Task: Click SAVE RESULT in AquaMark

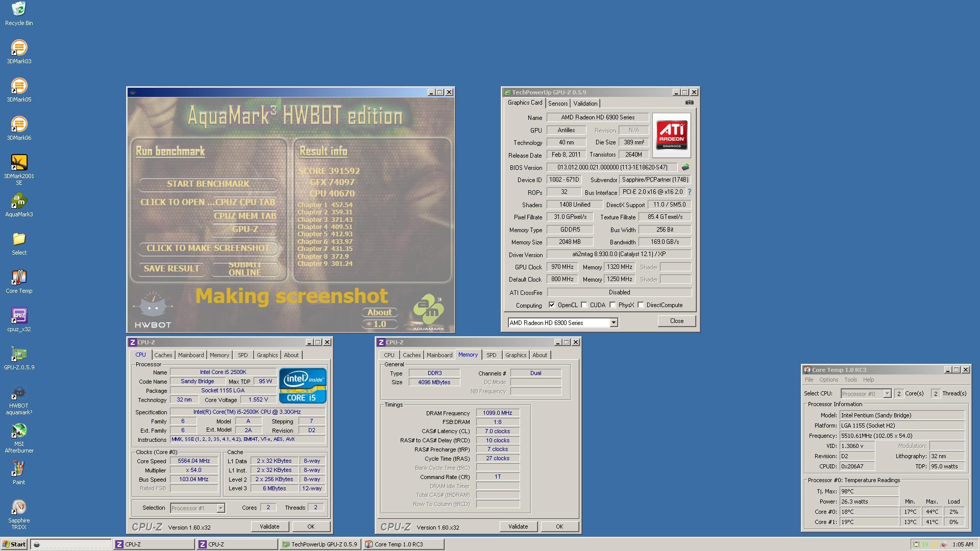Action: [171, 269]
